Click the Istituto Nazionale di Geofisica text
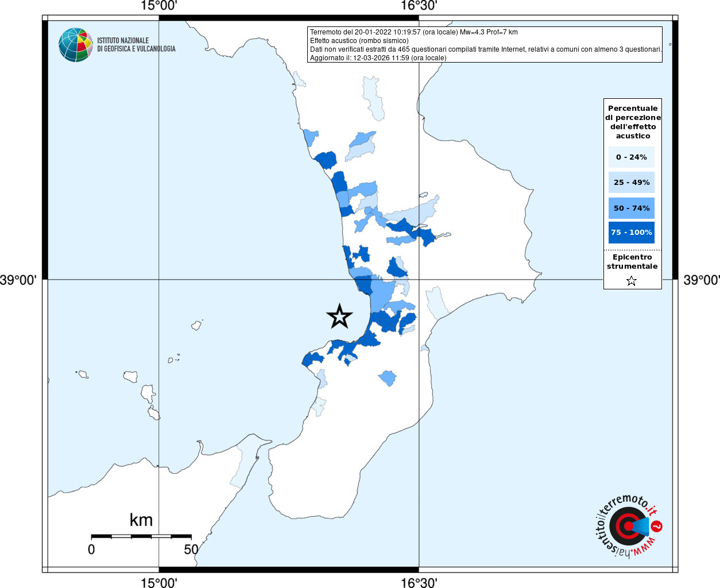 coord(136,45)
